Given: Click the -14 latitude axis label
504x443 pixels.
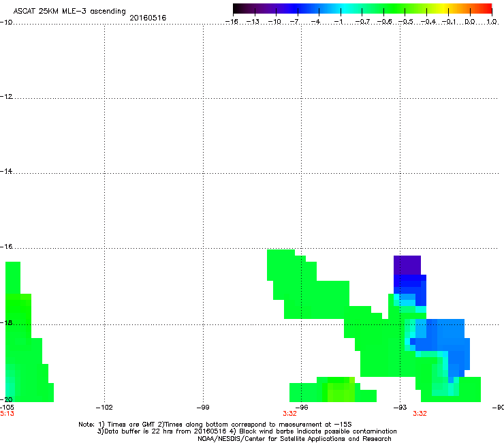Looking at the screenshot, I should point(6,171).
